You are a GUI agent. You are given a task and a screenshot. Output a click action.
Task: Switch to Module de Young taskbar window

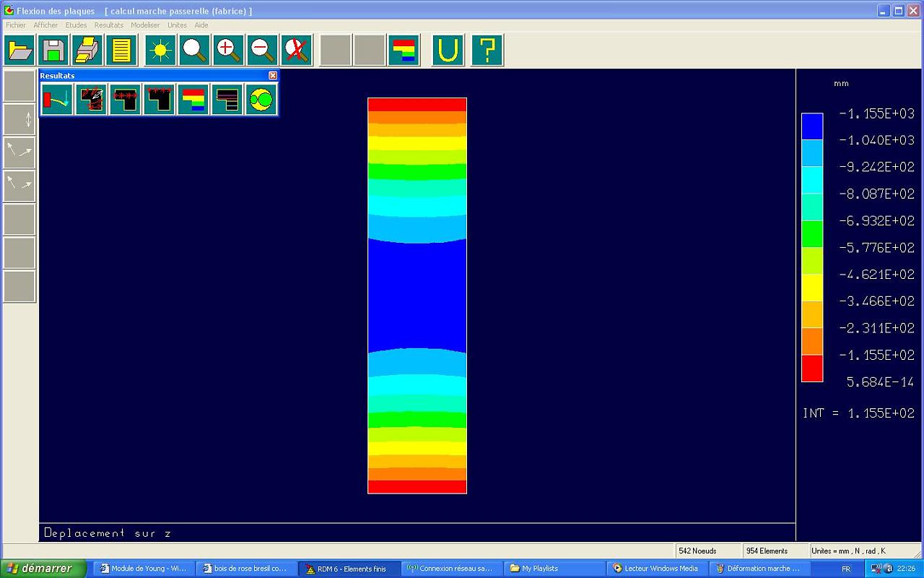point(144,569)
